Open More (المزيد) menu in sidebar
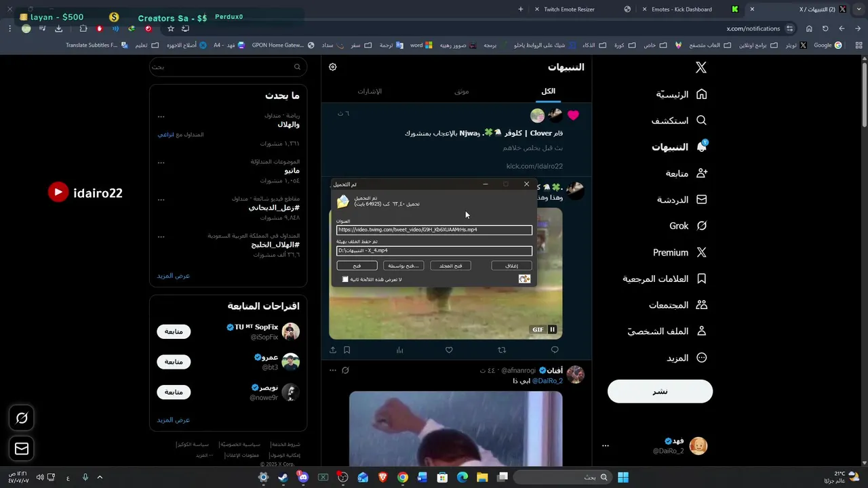 click(686, 358)
